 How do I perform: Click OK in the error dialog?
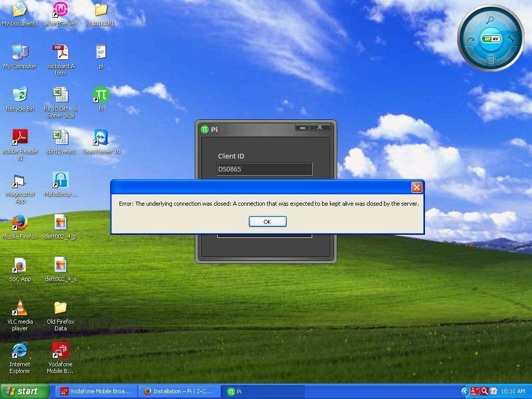[x=268, y=221]
